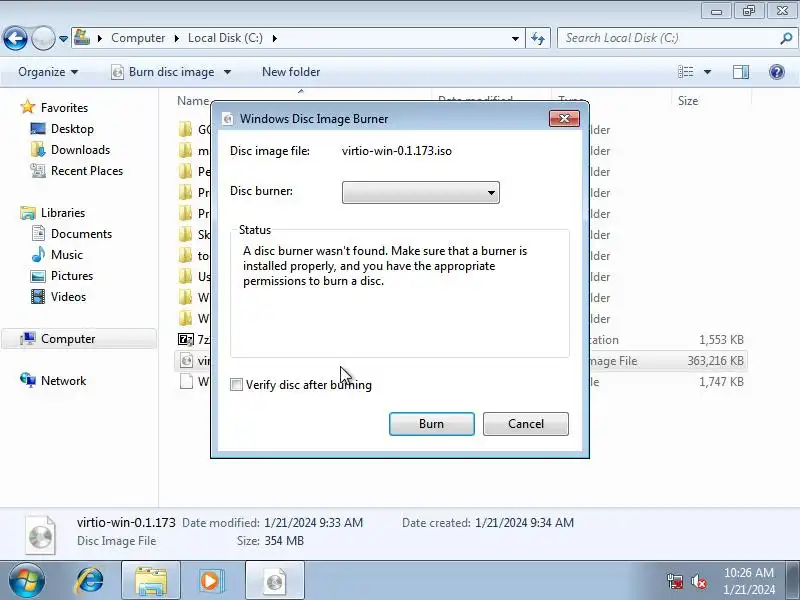800x600 pixels.
Task: Select Computer in the navigation pane
Action: [x=79, y=339]
